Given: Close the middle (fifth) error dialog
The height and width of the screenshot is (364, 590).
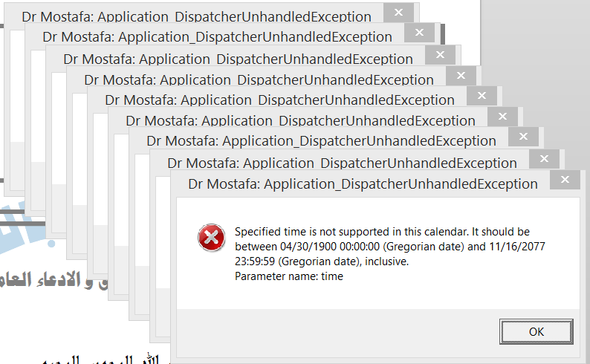Looking at the screenshot, I should pyautogui.click(x=485, y=96).
